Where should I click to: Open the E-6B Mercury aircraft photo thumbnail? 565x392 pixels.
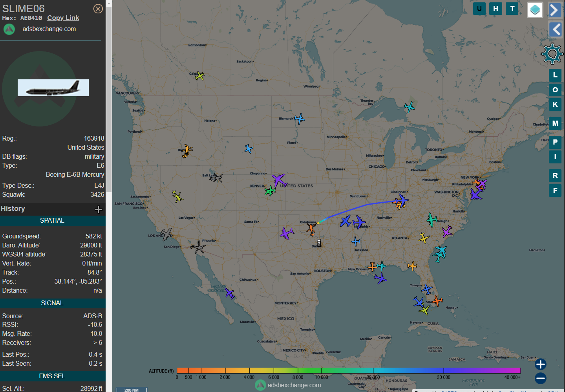53,88
